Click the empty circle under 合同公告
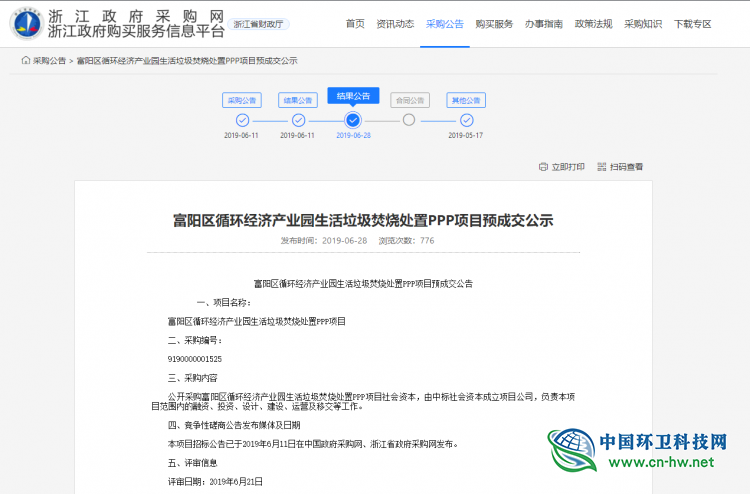The image size is (750, 494). [409, 120]
